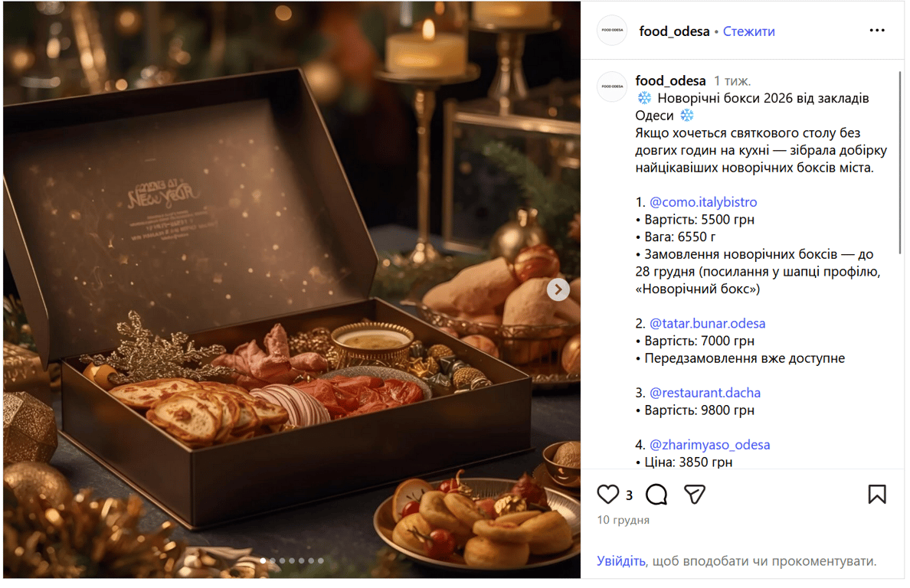This screenshot has height=588, width=910.
Task: Select second carousel pagination dot
Action: (273, 561)
